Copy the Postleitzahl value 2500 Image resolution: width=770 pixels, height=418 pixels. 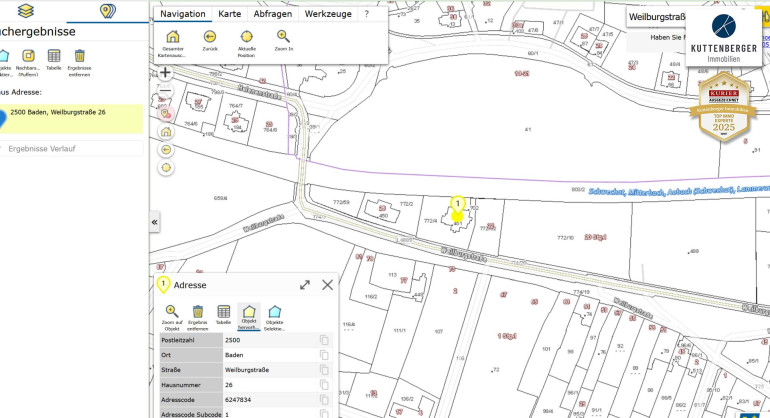323,341
